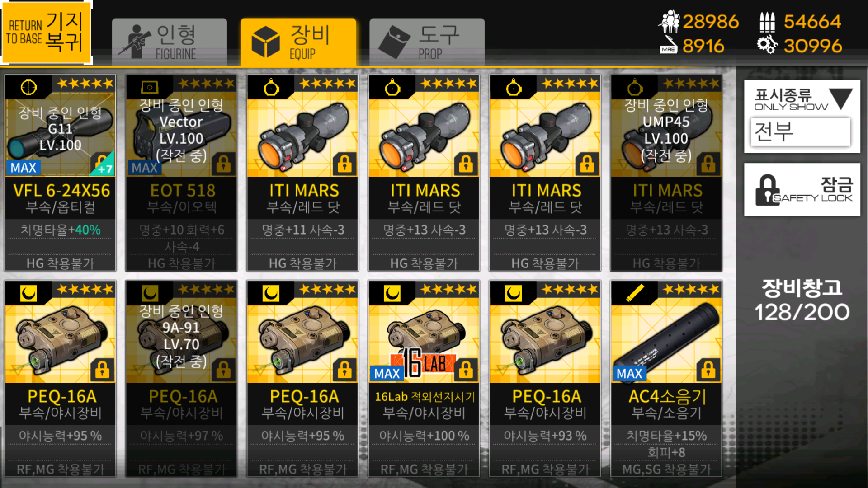Click the VFL 6-24X56 optical scope icon
The image size is (868, 488).
click(29, 87)
